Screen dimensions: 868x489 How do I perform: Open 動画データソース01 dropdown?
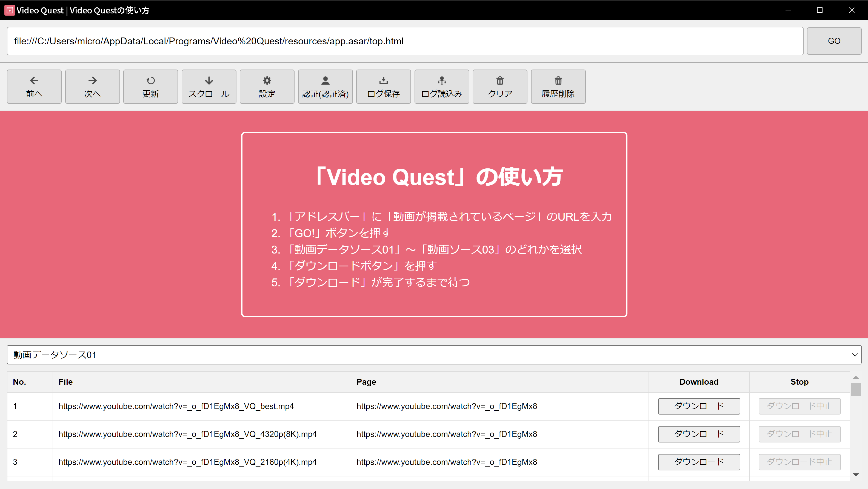(434, 355)
